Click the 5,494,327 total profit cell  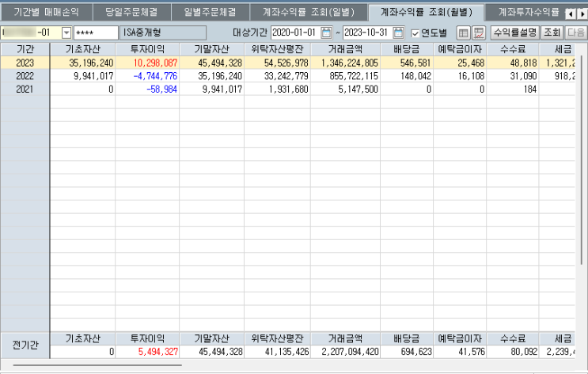click(147, 352)
